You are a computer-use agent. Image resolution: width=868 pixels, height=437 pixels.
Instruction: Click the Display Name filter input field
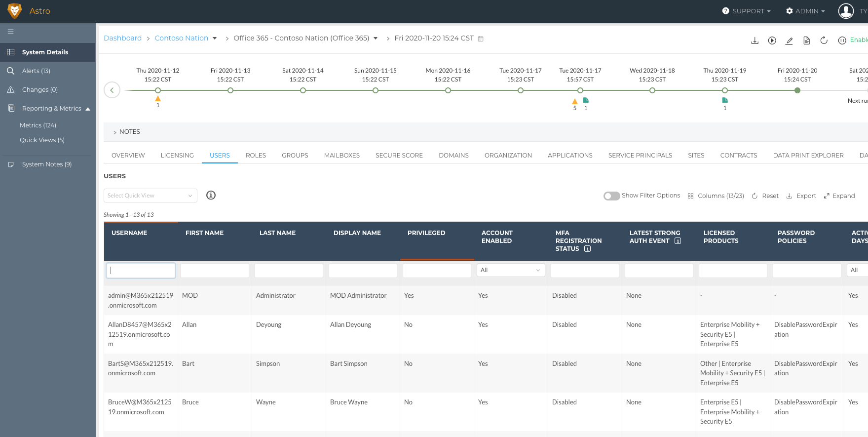(363, 270)
